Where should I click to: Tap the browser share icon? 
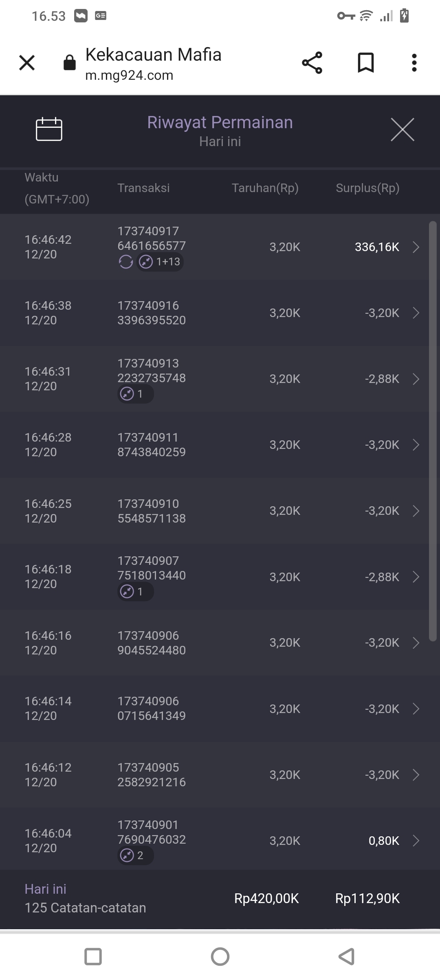point(312,63)
